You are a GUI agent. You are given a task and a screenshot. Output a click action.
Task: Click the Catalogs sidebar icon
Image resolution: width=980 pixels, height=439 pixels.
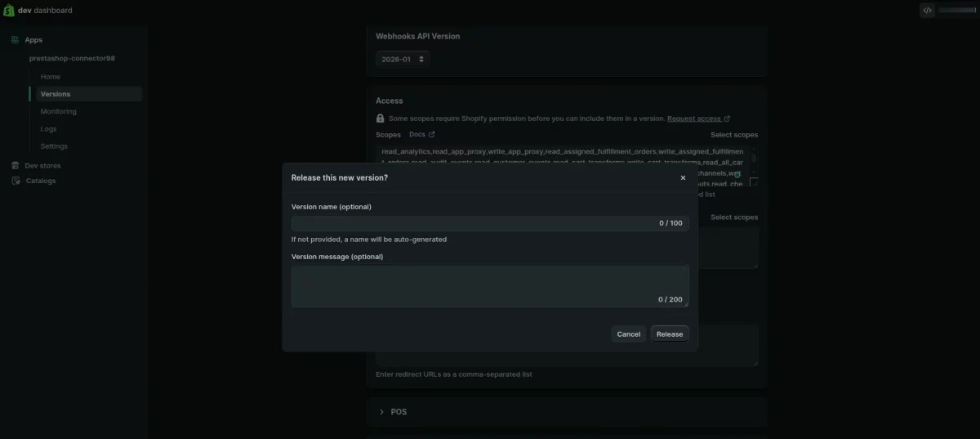(x=16, y=181)
